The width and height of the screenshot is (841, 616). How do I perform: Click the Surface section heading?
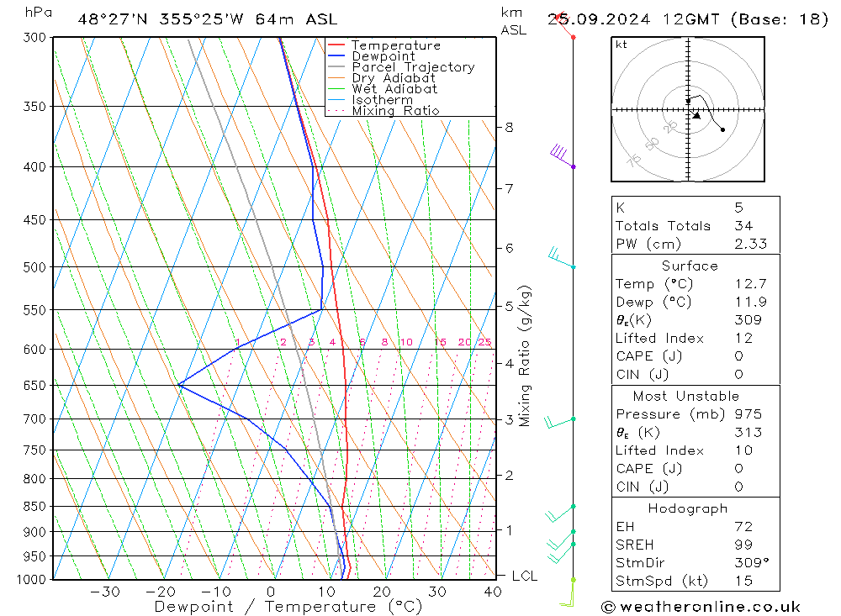[690, 266]
